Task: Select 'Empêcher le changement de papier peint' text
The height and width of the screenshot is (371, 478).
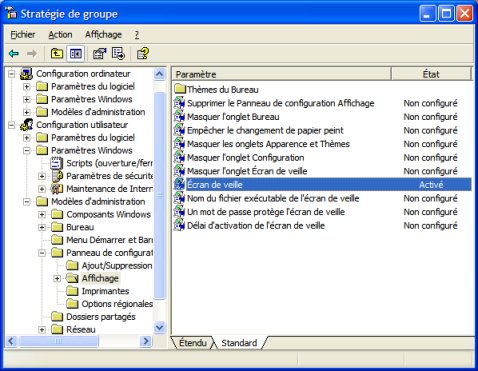Action: (x=265, y=130)
